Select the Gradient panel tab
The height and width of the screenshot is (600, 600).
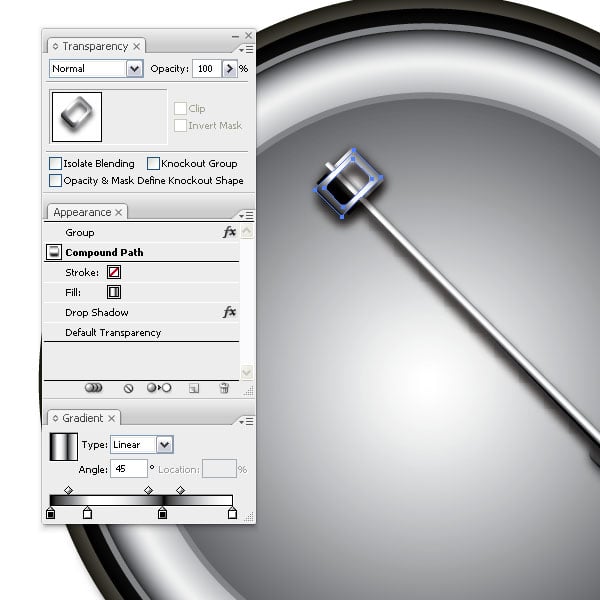[83, 418]
